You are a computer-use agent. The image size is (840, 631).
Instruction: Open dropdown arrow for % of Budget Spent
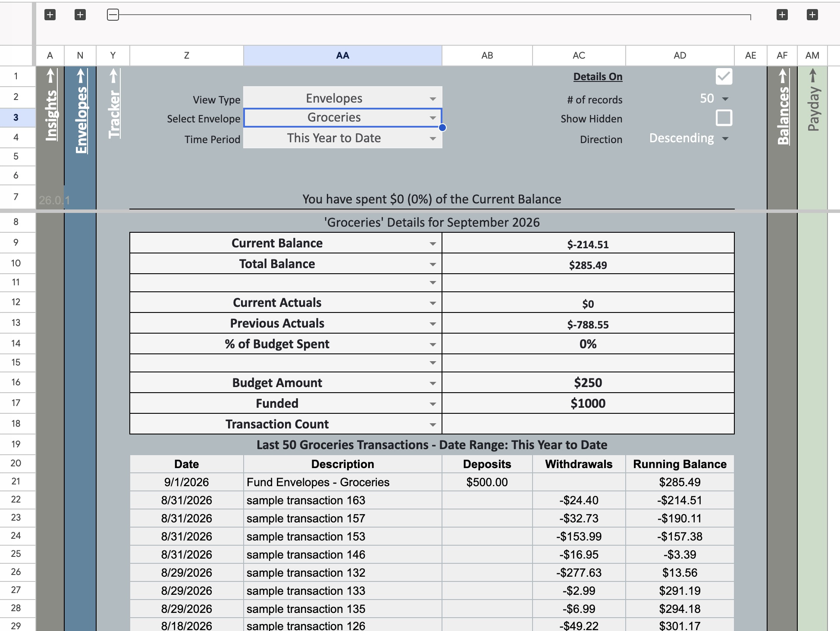pyautogui.click(x=433, y=345)
